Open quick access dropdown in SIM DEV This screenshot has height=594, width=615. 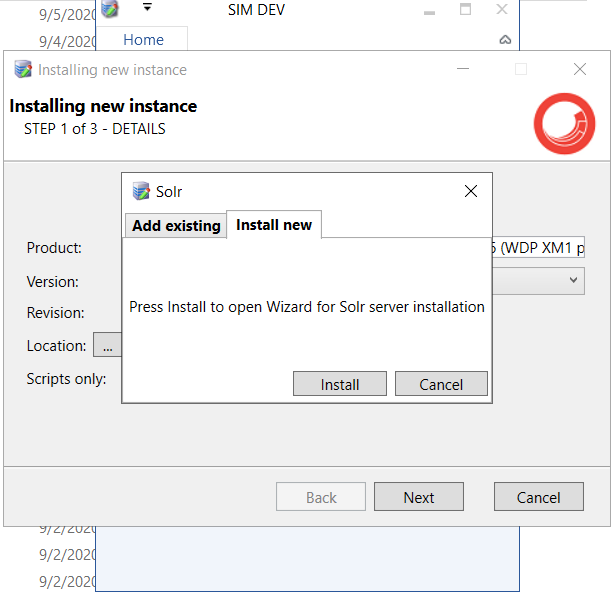(147, 7)
